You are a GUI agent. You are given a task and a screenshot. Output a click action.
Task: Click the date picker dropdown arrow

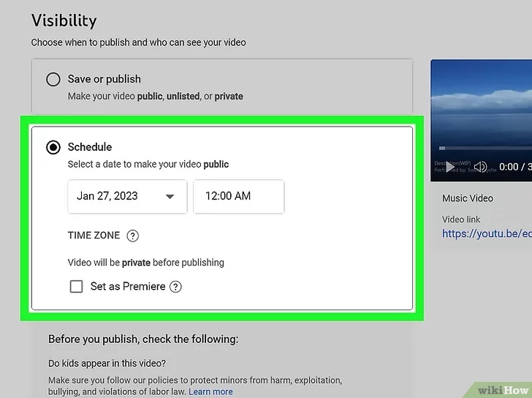click(170, 197)
